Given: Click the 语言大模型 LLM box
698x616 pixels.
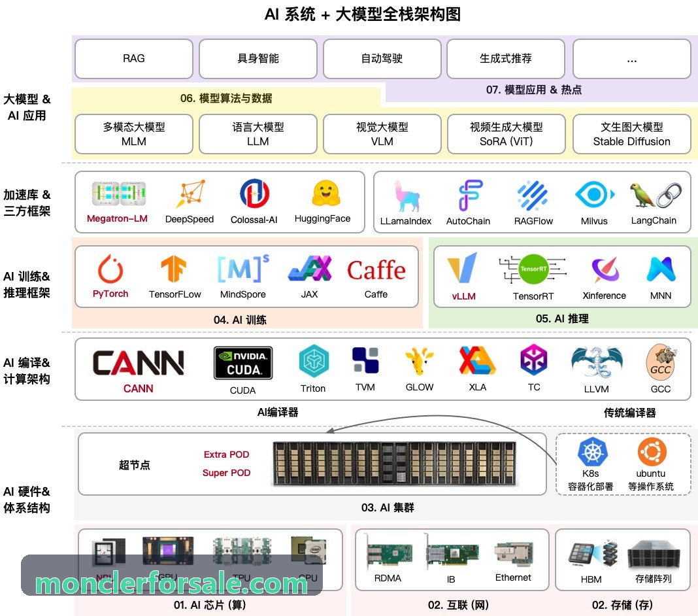Looking at the screenshot, I should (258, 134).
